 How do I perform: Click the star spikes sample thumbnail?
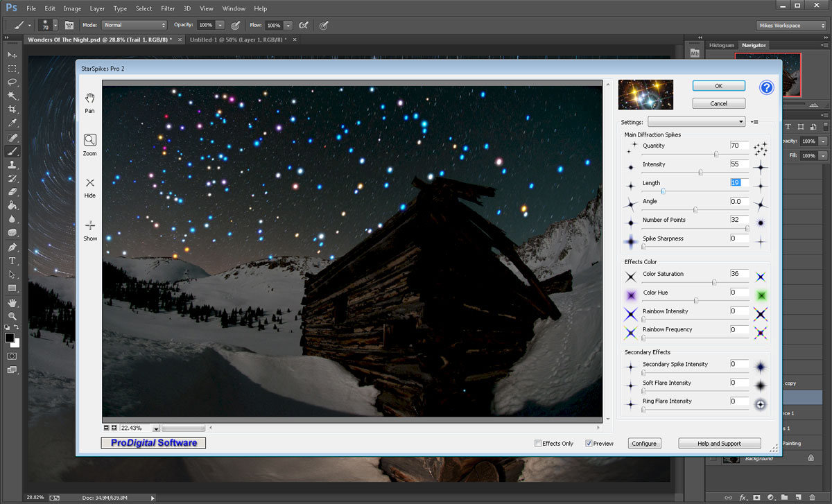(x=646, y=94)
